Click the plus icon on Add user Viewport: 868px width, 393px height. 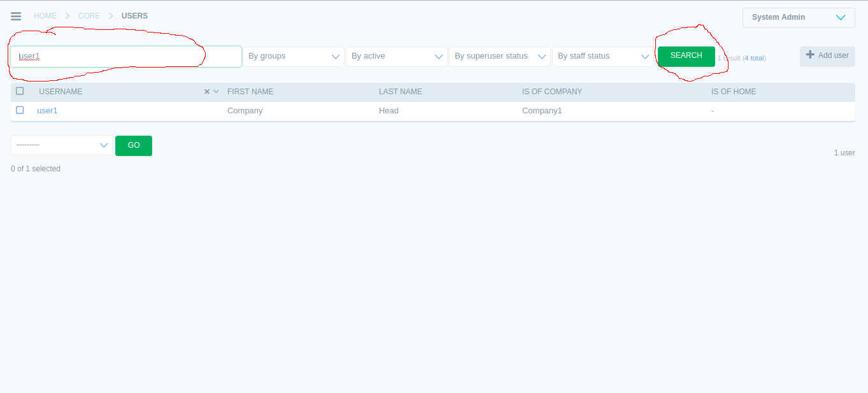811,55
